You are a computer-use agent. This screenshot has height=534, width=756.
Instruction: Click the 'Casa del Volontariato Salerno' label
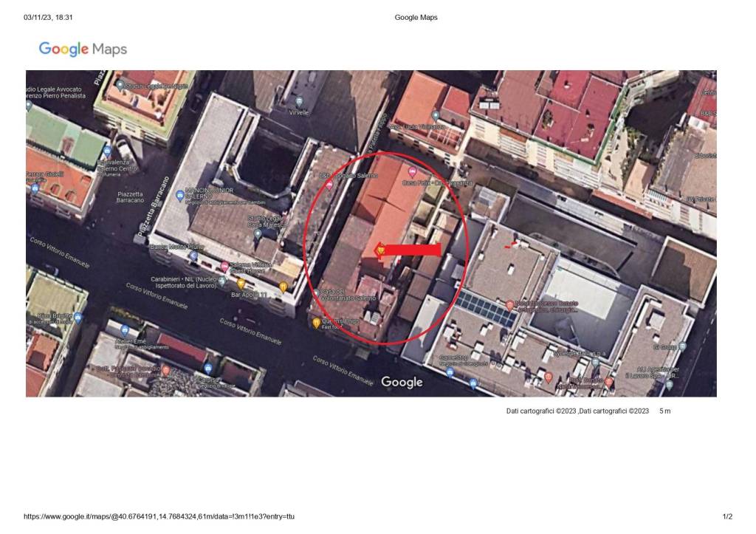click(348, 295)
